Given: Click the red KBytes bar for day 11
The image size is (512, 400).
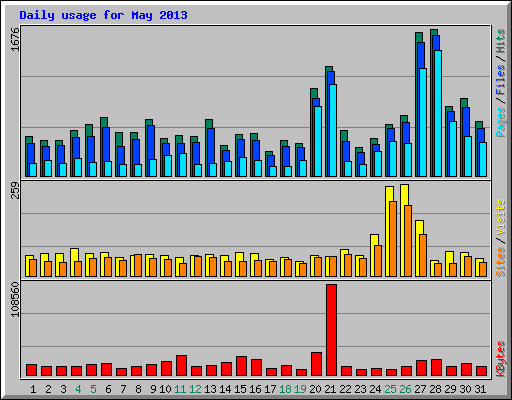Looking at the screenshot, I should (181, 366).
